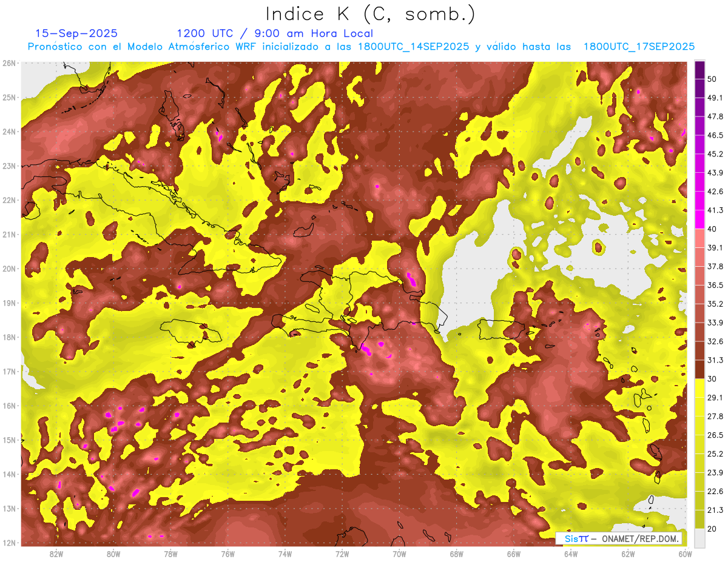Click the colorbar label "30"
The image size is (728, 562).
pyautogui.click(x=713, y=378)
